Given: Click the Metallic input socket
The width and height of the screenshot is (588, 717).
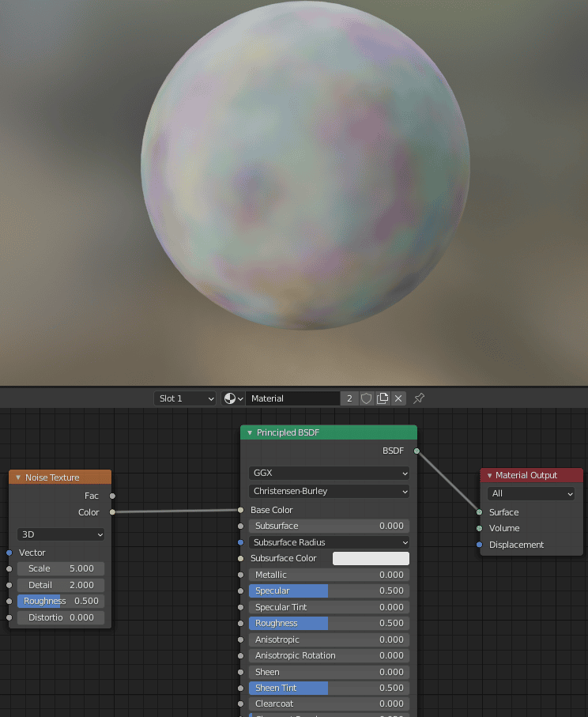Looking at the screenshot, I should point(241,575).
